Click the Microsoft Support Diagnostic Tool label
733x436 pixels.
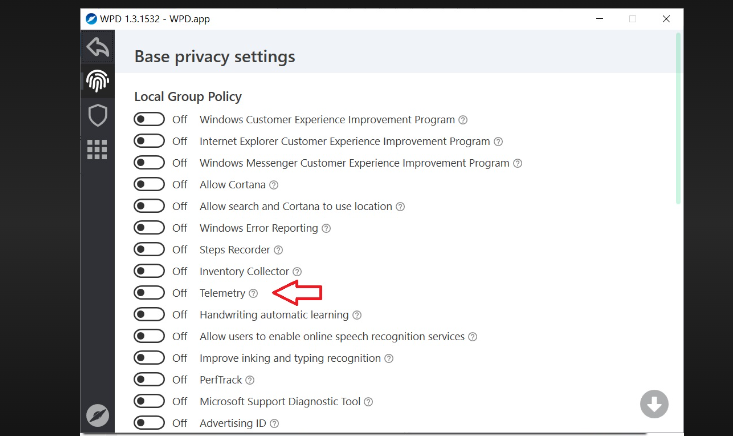point(280,402)
